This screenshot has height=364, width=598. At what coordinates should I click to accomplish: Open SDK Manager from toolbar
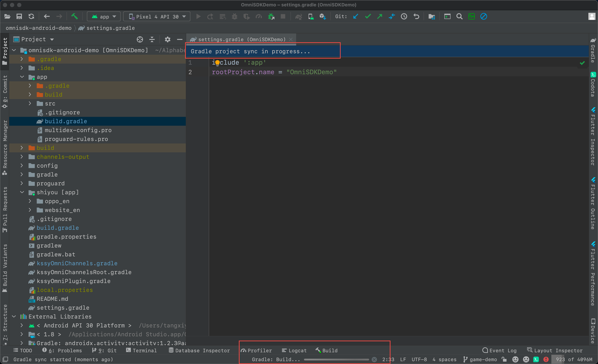(x=322, y=16)
